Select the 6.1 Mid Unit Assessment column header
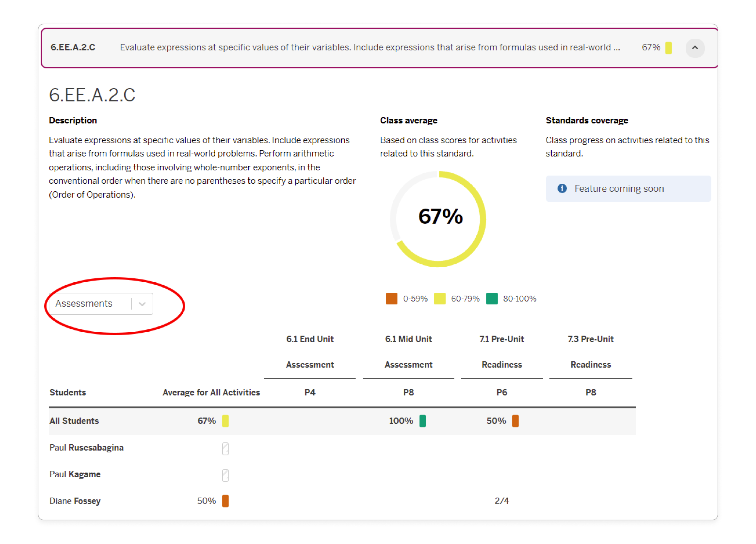The height and width of the screenshot is (544, 756). tap(408, 352)
